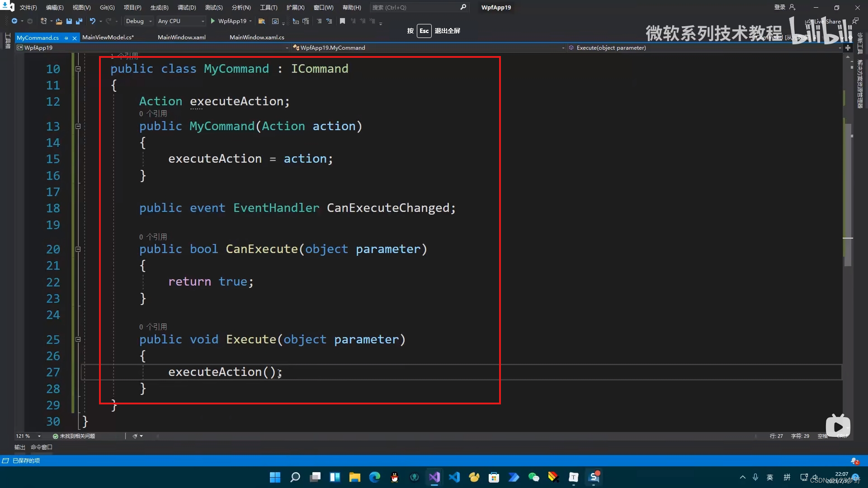Toggle pin on MyCommand.cs tab

point(66,38)
